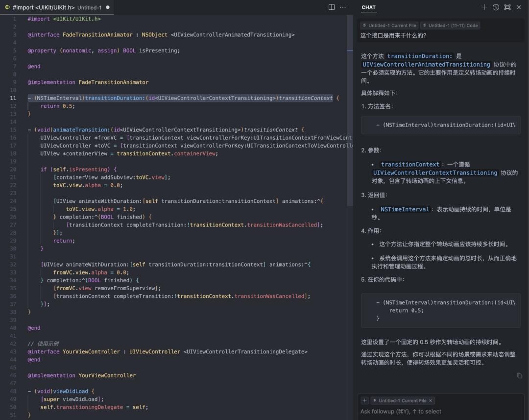Image resolution: width=529 pixels, height=420 pixels.
Task: Click the split editor icon
Action: [x=332, y=7]
